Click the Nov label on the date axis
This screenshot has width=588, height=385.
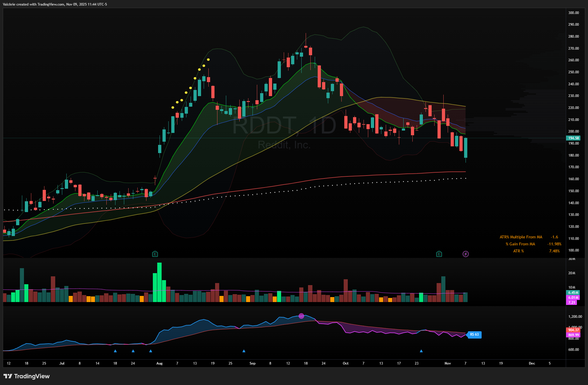(x=447, y=363)
